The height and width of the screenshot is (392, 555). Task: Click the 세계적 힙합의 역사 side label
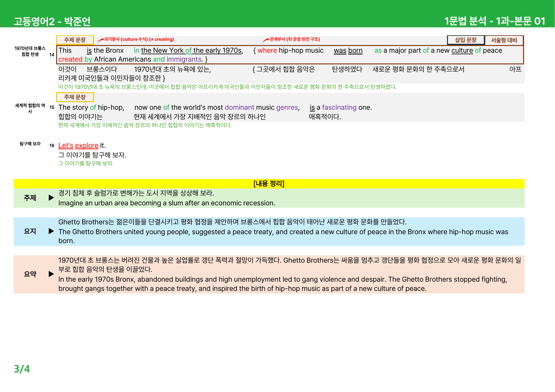pos(30,108)
